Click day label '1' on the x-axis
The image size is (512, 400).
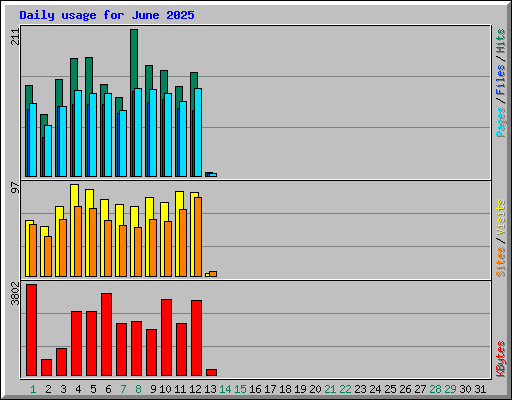pyautogui.click(x=33, y=389)
